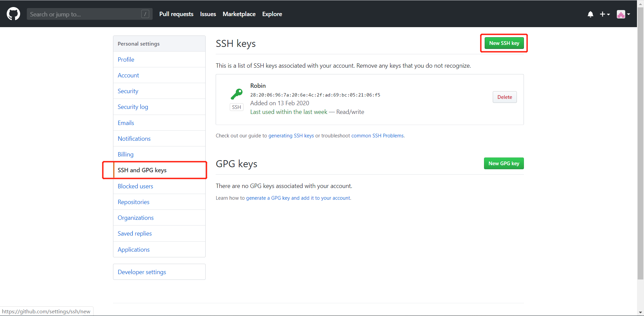Click the SSH key fingerprint text

(x=315, y=95)
